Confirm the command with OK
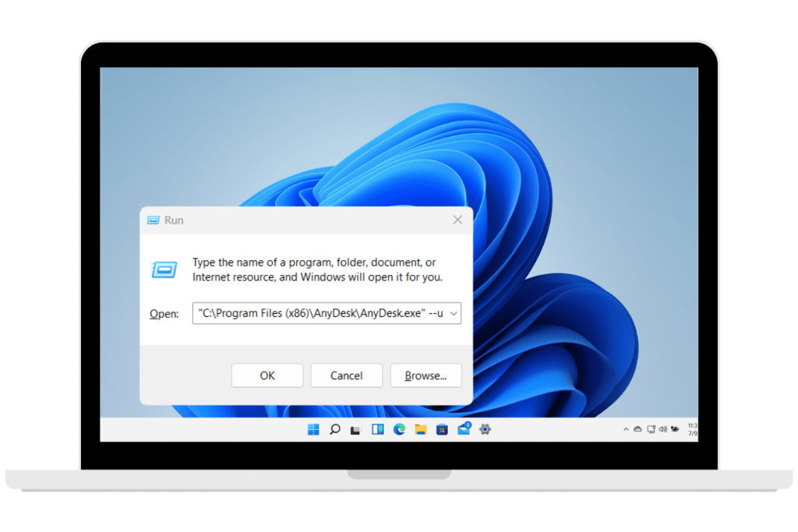The image size is (798, 532). click(267, 375)
